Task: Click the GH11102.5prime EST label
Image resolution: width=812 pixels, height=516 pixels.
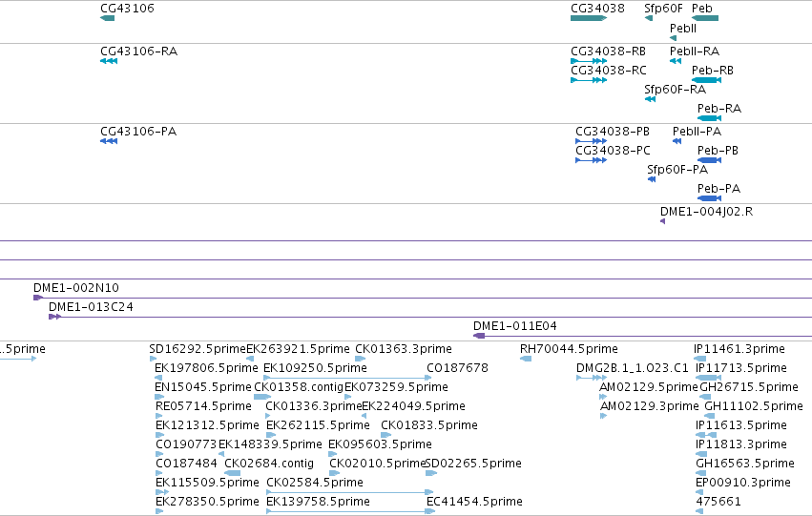Action: (x=754, y=406)
